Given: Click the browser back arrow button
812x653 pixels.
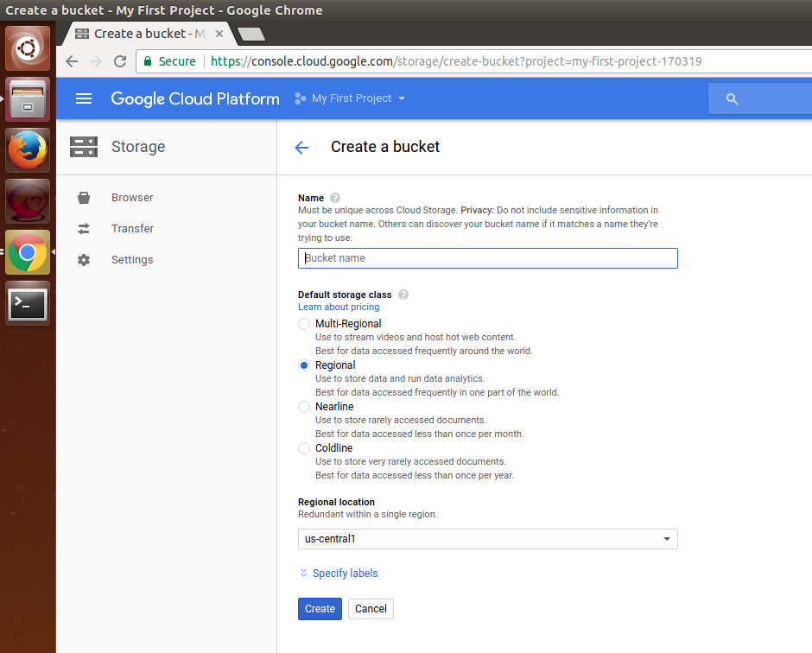Looking at the screenshot, I should (x=72, y=61).
